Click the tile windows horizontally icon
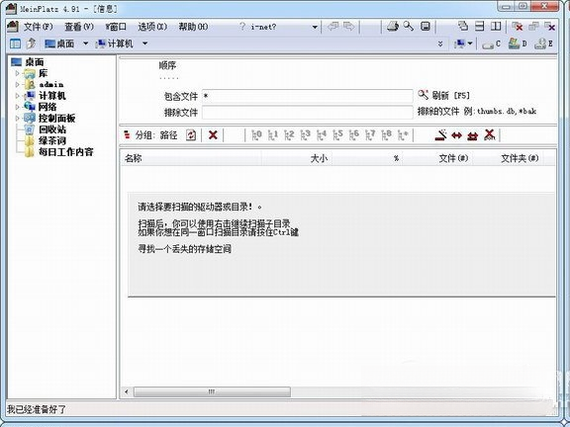The height and width of the screenshot is (427, 570). [479, 26]
